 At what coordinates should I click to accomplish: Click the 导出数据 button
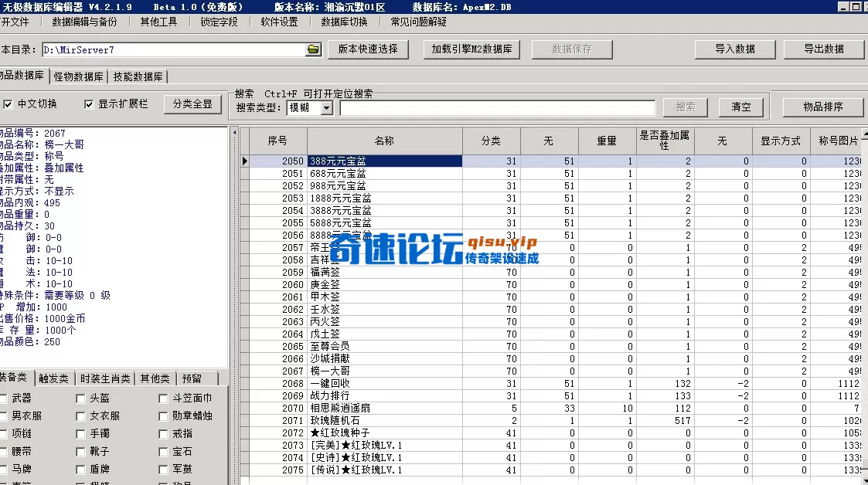click(823, 48)
